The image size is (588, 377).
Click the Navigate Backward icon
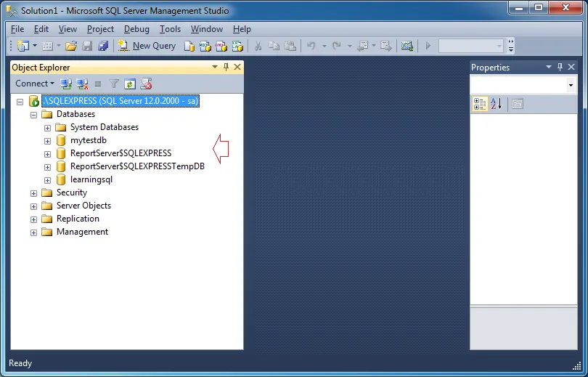(x=363, y=46)
